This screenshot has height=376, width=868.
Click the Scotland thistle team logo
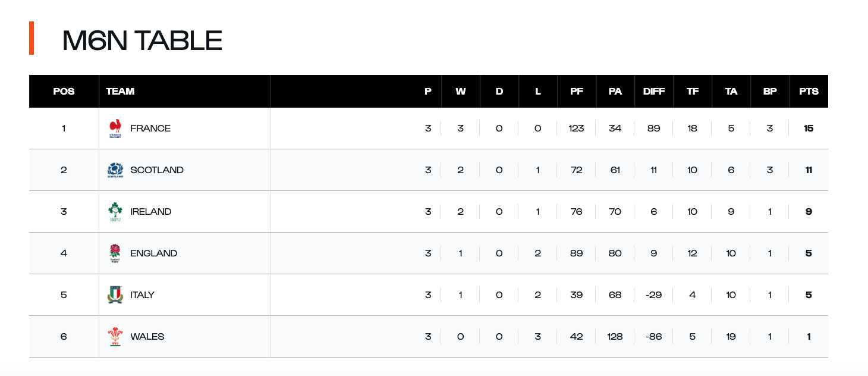click(x=115, y=170)
